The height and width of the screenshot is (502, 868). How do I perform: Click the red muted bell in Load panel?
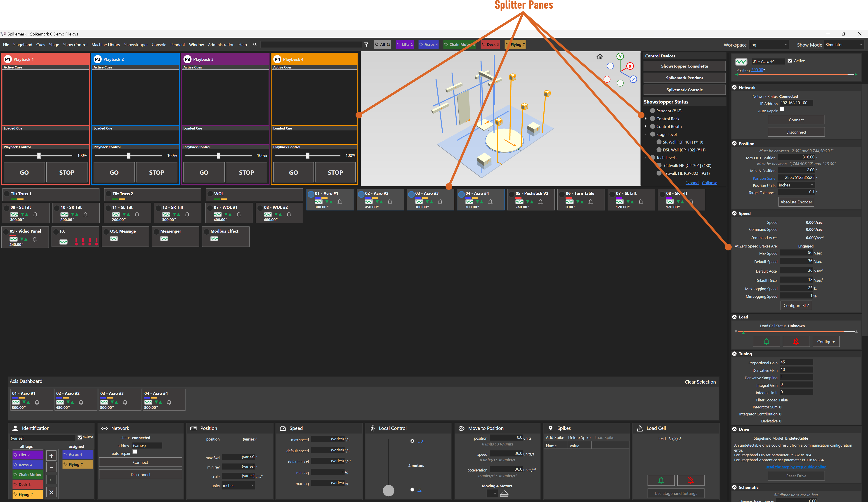pos(796,342)
